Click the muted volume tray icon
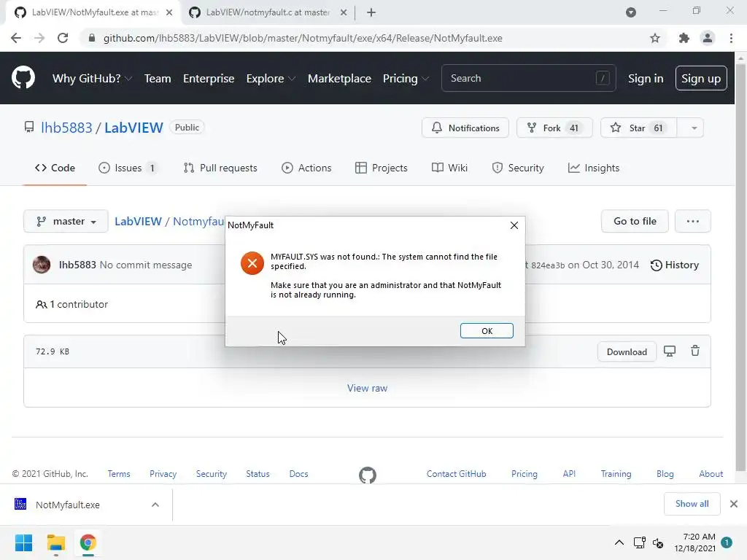747x560 pixels. pyautogui.click(x=658, y=542)
